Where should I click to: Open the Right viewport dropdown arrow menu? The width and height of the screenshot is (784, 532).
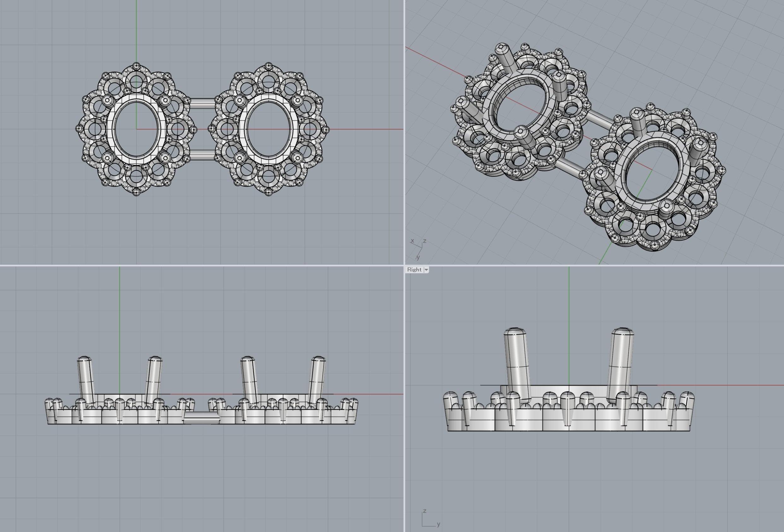tap(426, 270)
